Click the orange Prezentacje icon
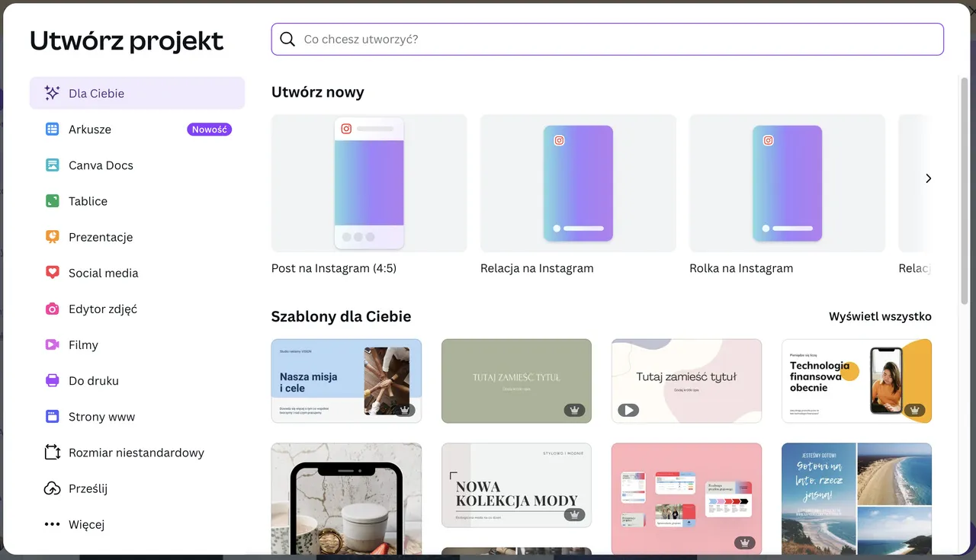Screen dimensions: 976x560 click(52, 237)
